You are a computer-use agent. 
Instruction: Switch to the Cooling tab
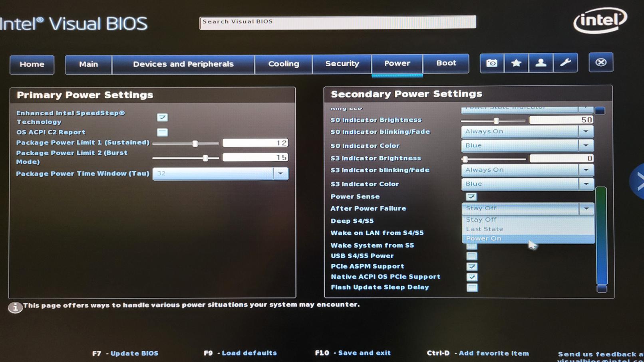[x=284, y=64]
